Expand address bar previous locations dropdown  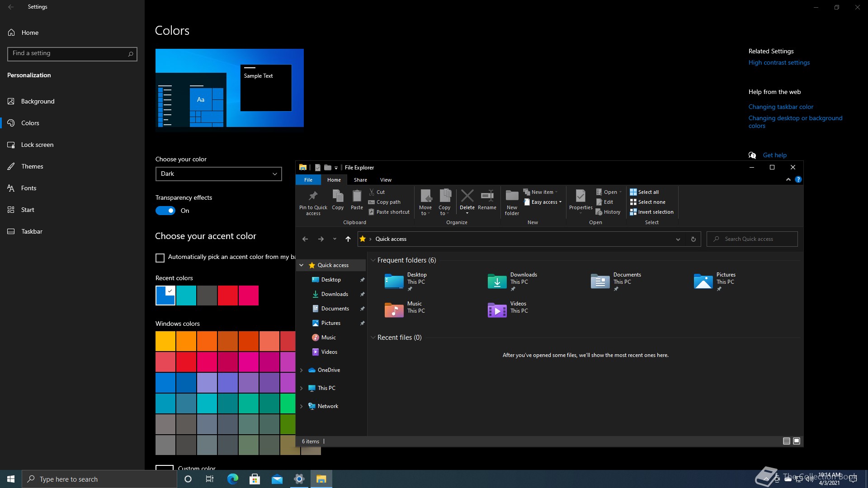[678, 239]
